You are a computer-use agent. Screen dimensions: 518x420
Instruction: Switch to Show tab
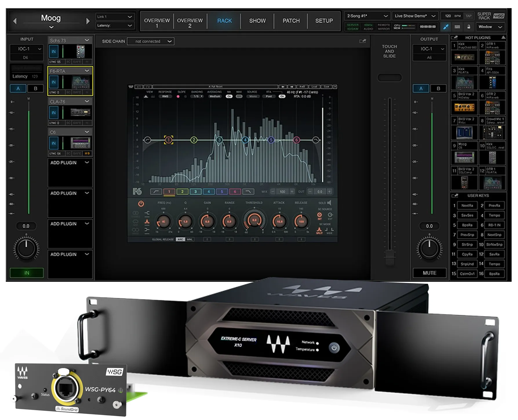point(257,21)
